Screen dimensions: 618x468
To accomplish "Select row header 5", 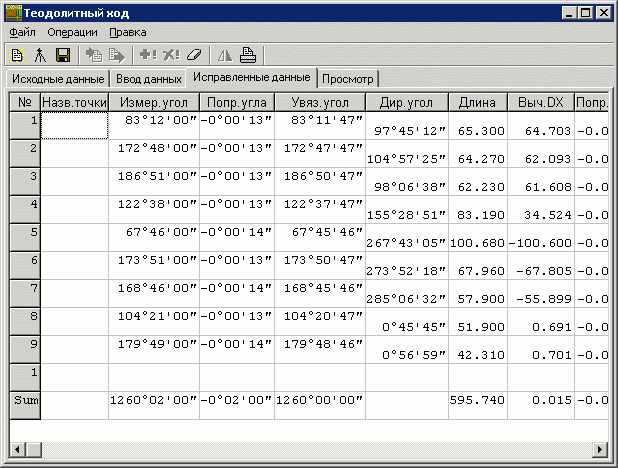I will coord(25,238).
